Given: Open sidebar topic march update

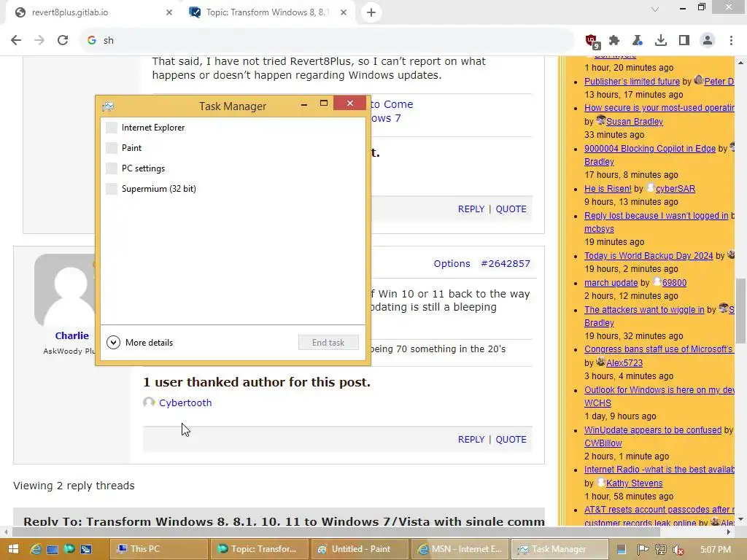Looking at the screenshot, I should coord(611,283).
